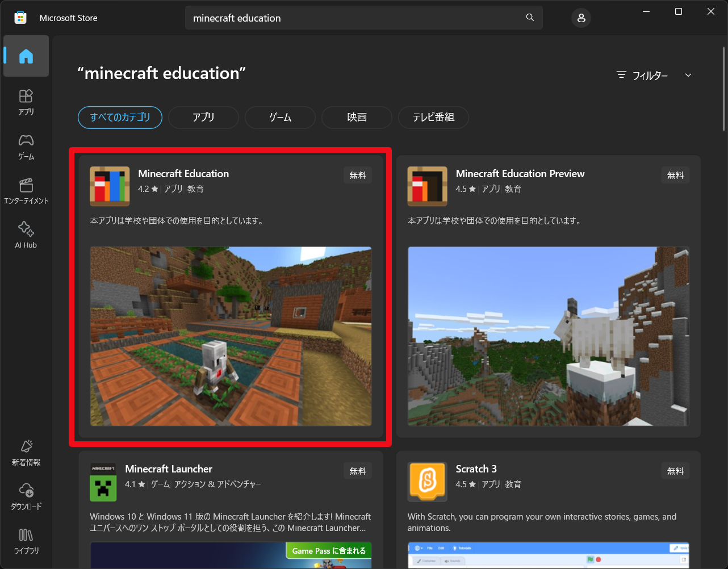Maximize the Microsoft Store window
This screenshot has height=569, width=728.
[x=679, y=11]
